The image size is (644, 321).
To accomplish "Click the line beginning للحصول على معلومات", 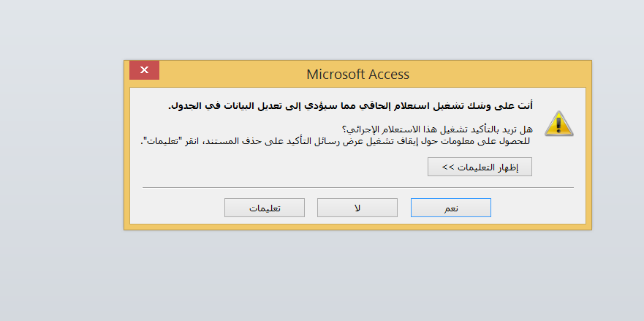I will pos(336,141).
